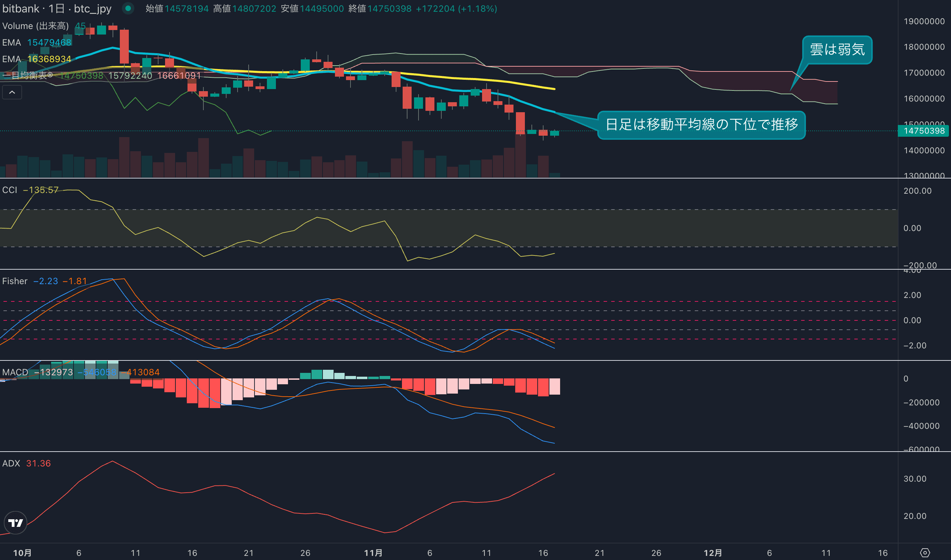The width and height of the screenshot is (951, 560).
Task: Select the 一目均衡表 indicator legend
Action: click(27, 76)
